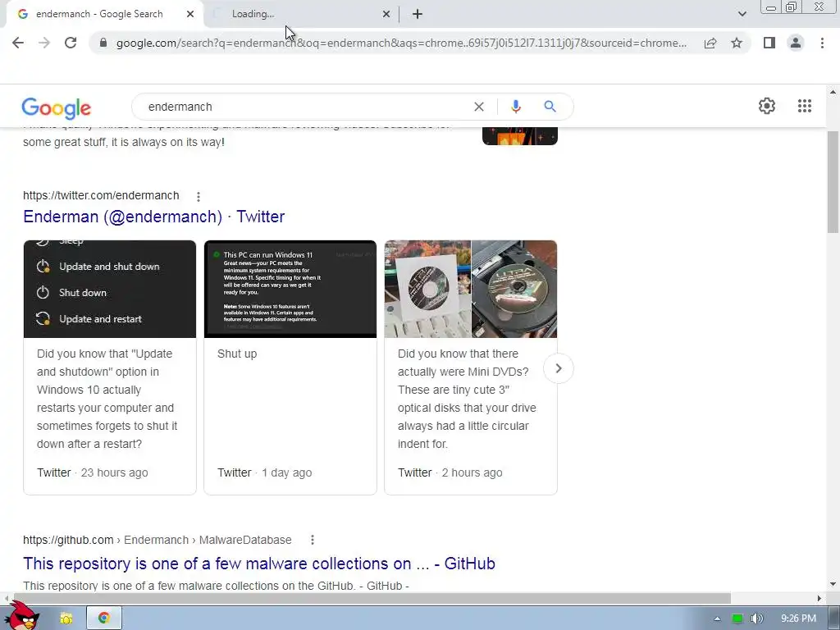Screen dimensions: 840x630
Task: Click the scroll down arrow
Action: [x=833, y=584]
